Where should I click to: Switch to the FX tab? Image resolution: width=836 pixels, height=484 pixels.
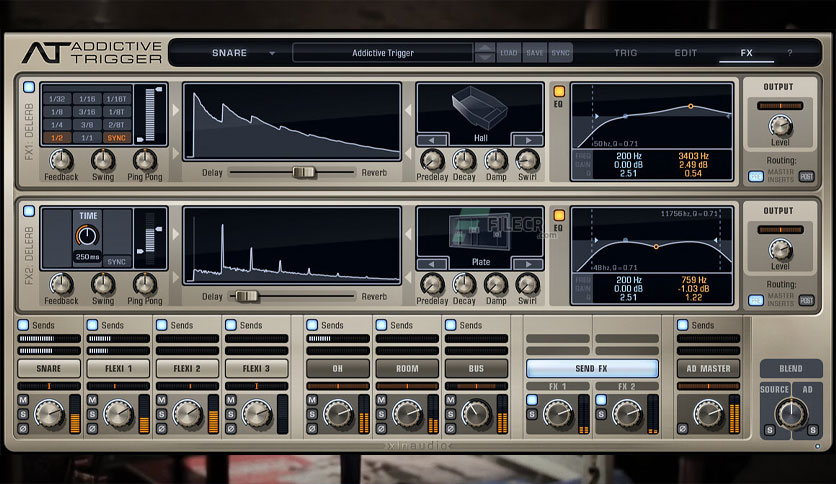click(x=746, y=53)
